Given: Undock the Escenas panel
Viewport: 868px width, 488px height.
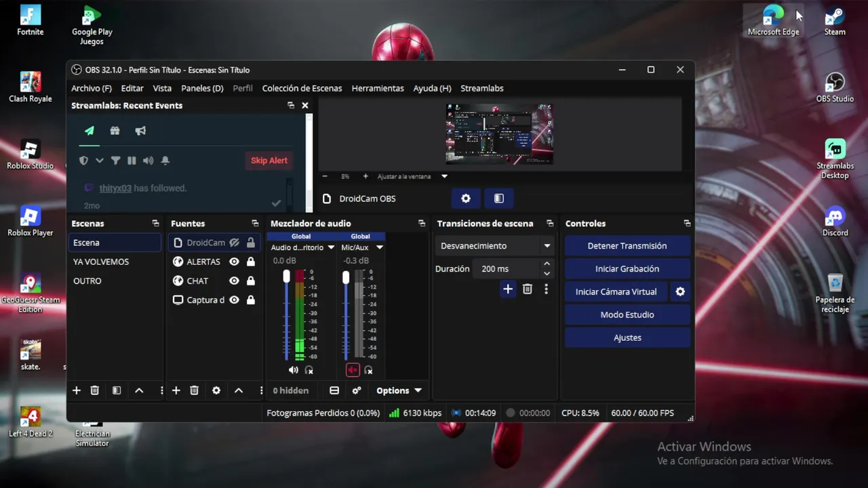Looking at the screenshot, I should click(155, 224).
